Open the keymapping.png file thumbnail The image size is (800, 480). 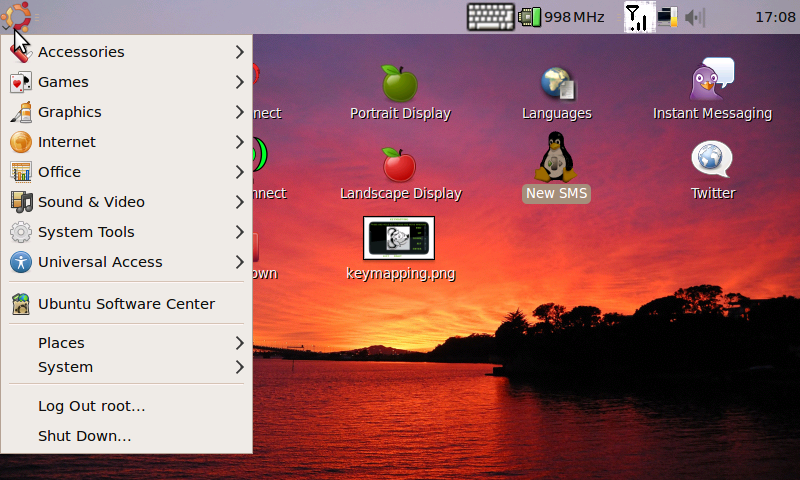pos(399,238)
